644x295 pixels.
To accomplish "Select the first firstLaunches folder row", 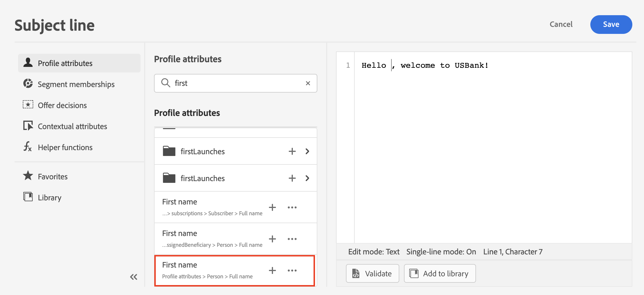I will pyautogui.click(x=236, y=151).
